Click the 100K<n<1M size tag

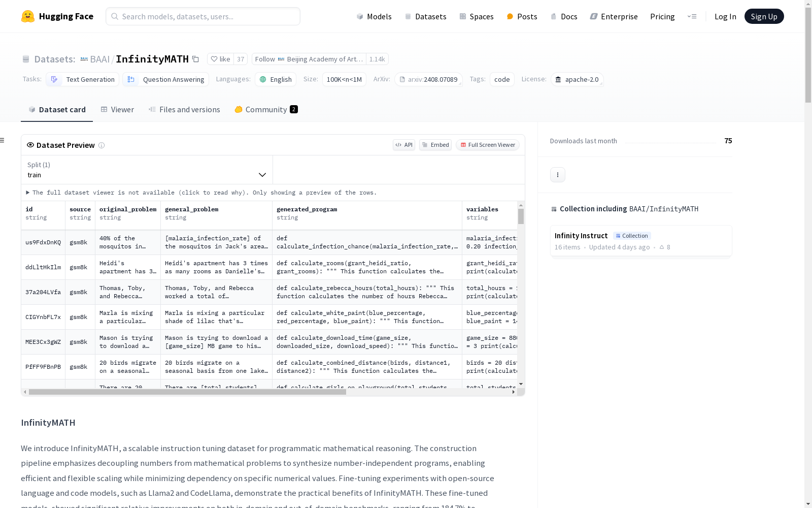pos(344,79)
